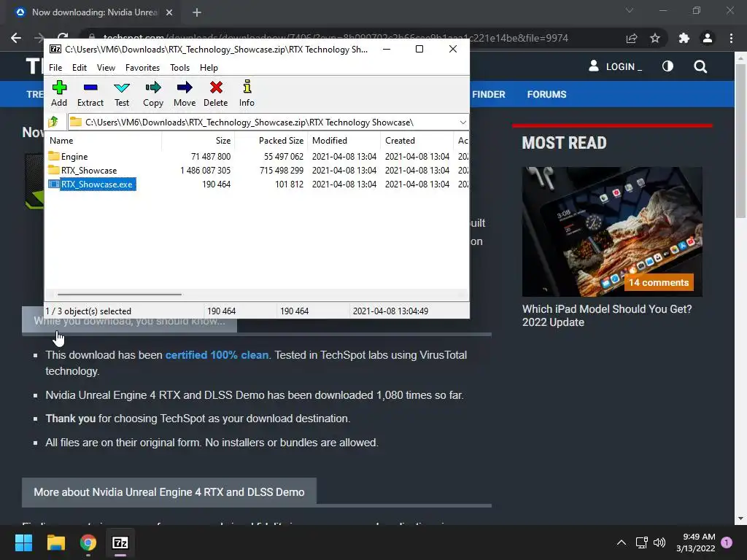Screen dimensions: 747x560
Task: Show hidden system tray icons
Action: 622,542
